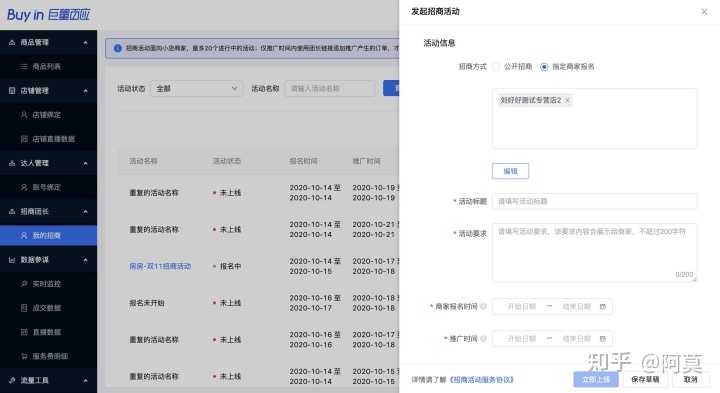720x393 pixels.
Task: Click the 实时监控 monitor icon
Action: (24, 284)
